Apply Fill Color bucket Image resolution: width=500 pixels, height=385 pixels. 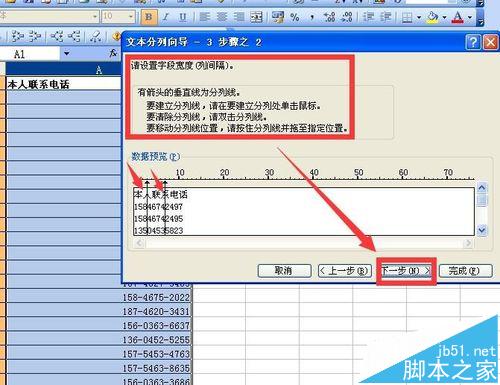click(432, 17)
